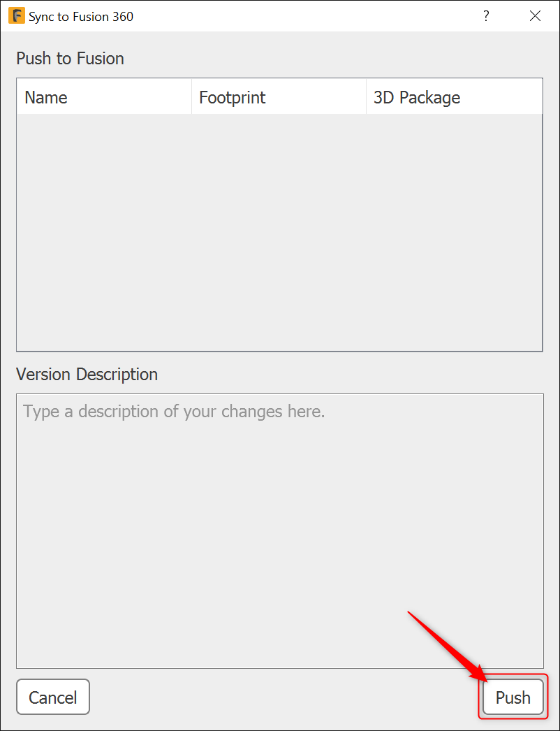The height and width of the screenshot is (731, 560).
Task: Click the highlighted Push button
Action: click(513, 697)
